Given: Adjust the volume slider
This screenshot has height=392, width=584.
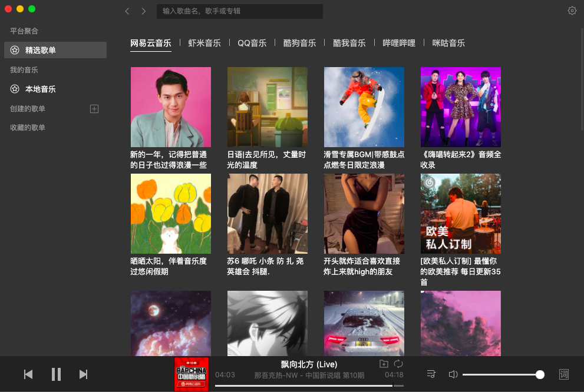Looking at the screenshot, I should pos(503,374).
